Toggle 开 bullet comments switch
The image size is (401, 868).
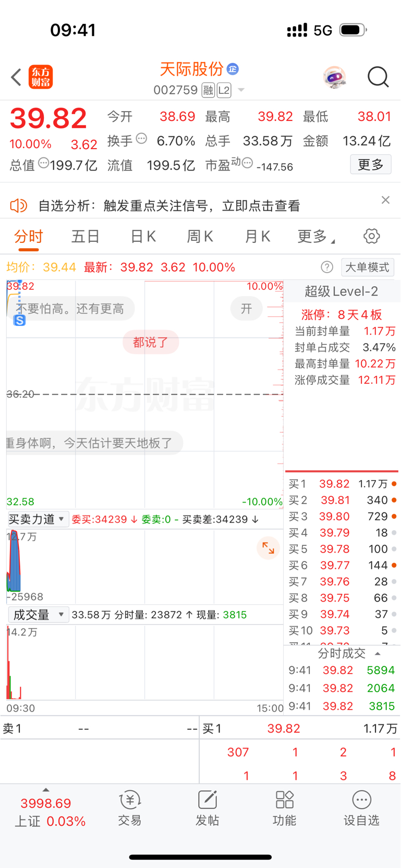click(x=247, y=309)
